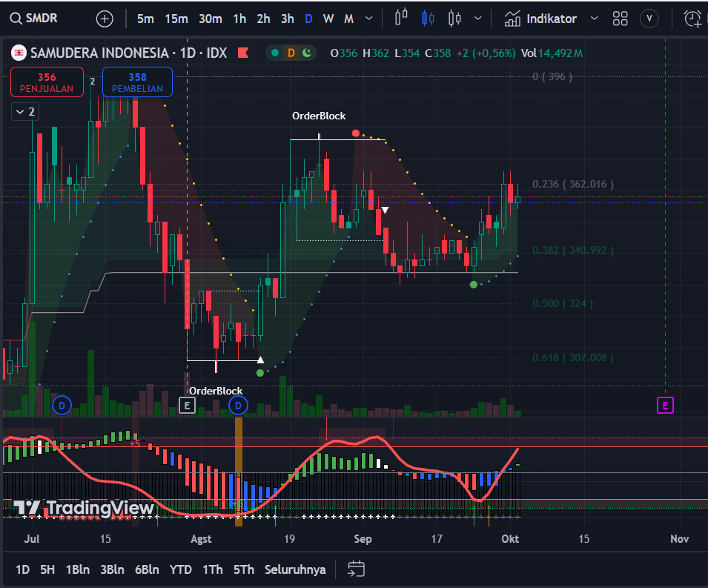
Task: Set range to 5H
Action: (47, 570)
